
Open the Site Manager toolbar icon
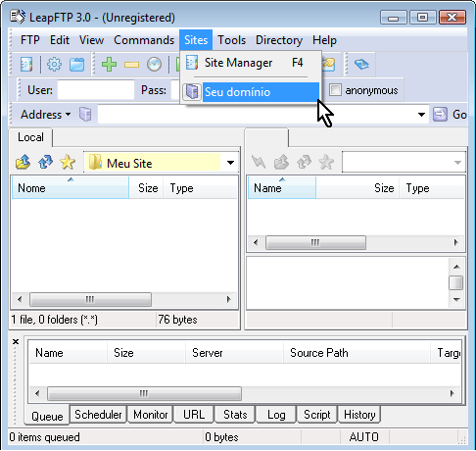tap(26, 64)
